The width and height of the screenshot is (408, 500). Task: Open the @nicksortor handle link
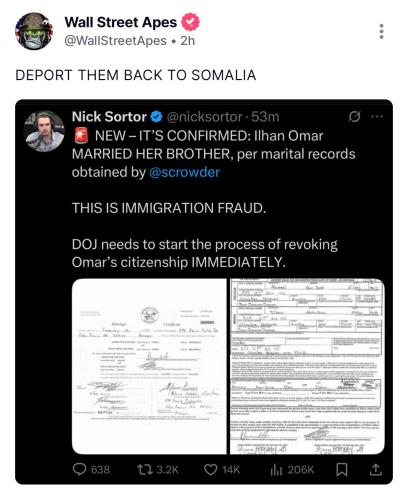[204, 117]
